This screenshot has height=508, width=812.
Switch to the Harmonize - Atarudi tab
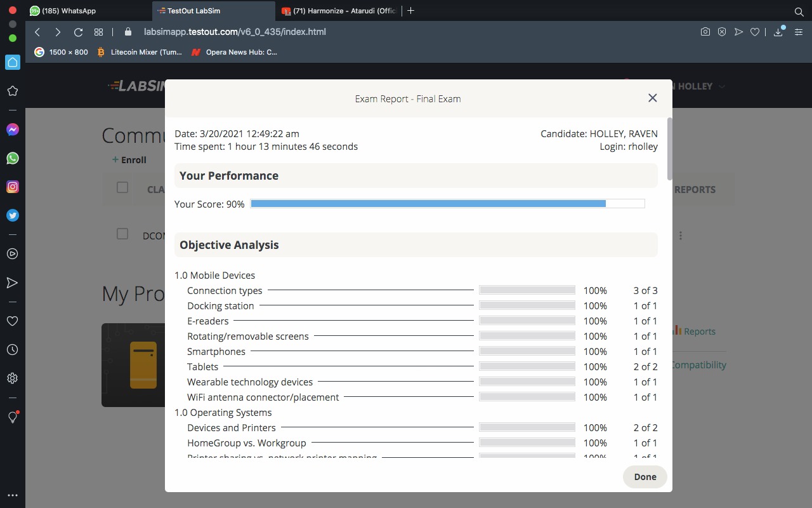tap(344, 11)
